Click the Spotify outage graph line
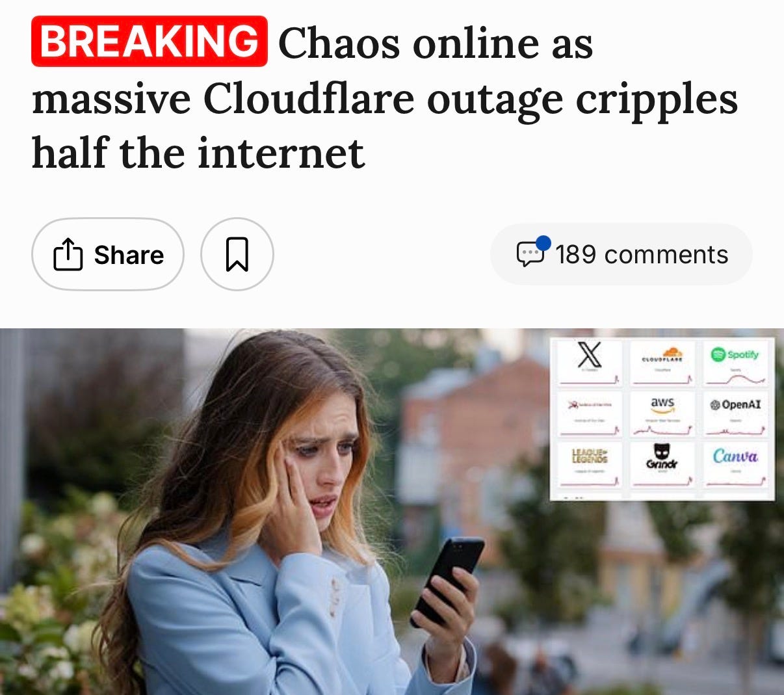Viewport: 784px width, 695px height. (x=736, y=379)
